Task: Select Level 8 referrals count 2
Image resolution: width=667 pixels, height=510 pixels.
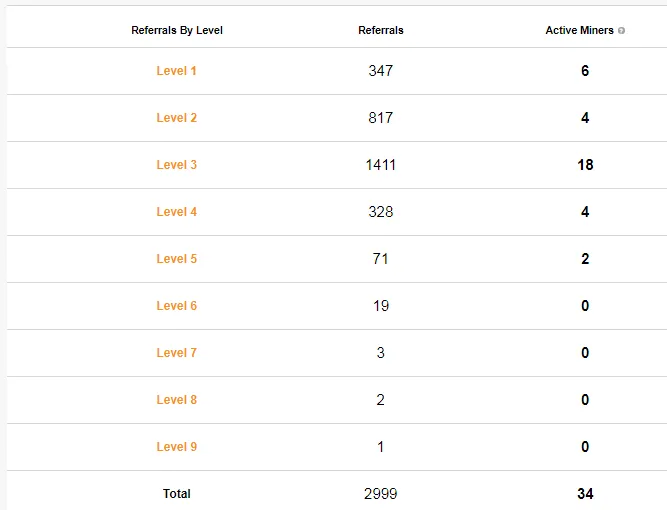Action: 381,400
